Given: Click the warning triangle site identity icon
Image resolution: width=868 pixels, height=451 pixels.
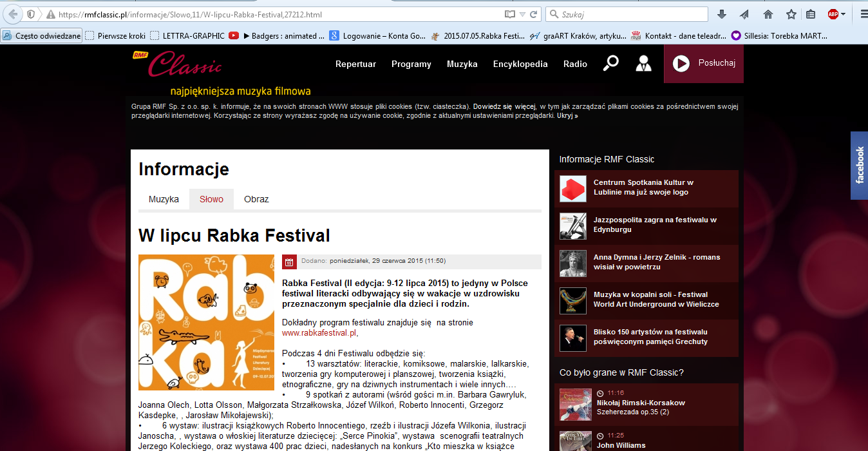Looking at the screenshot, I should point(50,14).
